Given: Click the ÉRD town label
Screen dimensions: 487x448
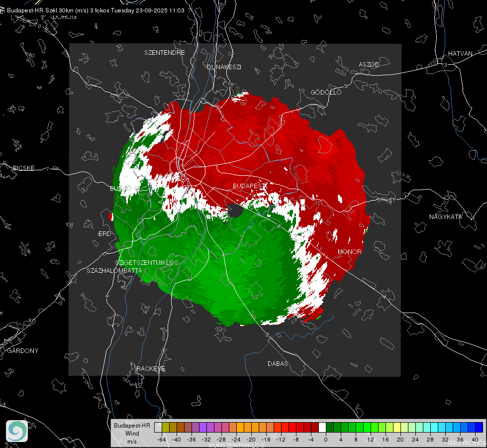Looking at the screenshot, I should coord(104,234).
